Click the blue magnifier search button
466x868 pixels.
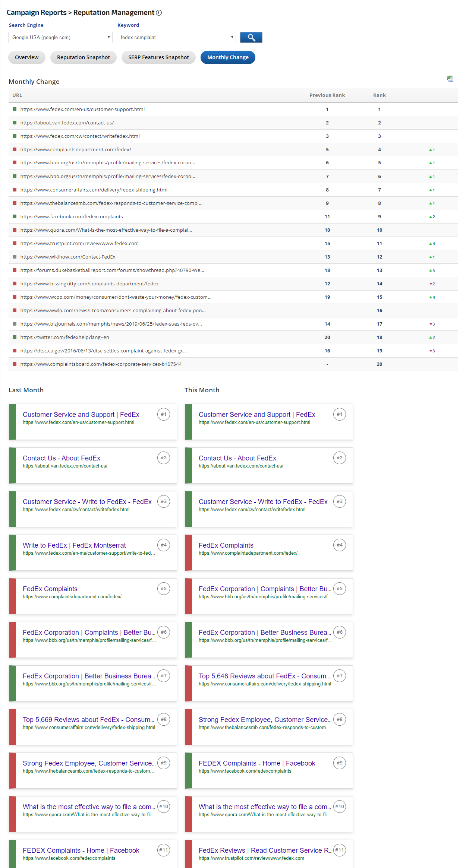pyautogui.click(x=251, y=38)
